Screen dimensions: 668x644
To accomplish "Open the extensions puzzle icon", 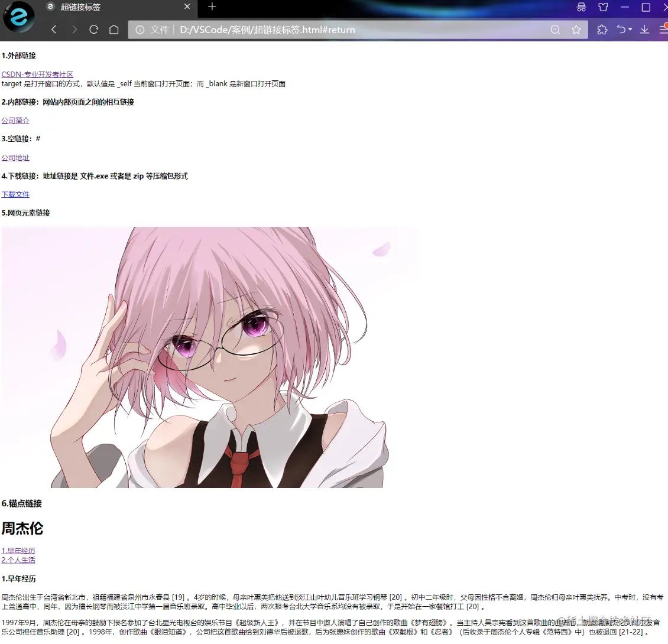I will pyautogui.click(x=602, y=29).
